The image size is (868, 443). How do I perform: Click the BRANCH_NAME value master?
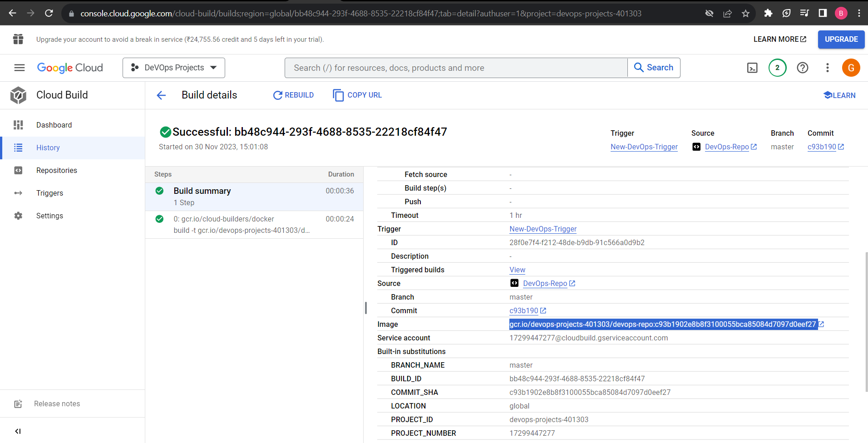521,365
